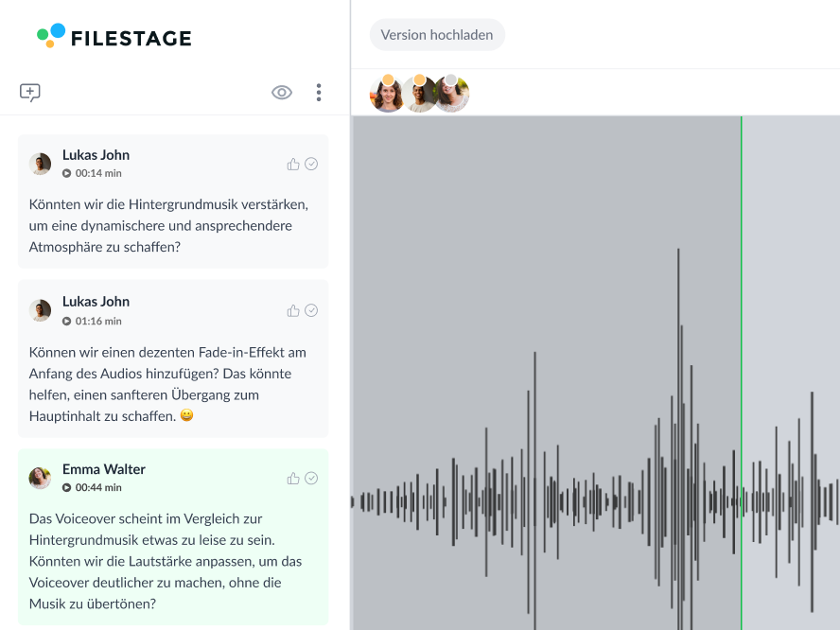Resolve Emma Walter's Voiceover comment
This screenshot has height=630, width=840.
pyautogui.click(x=311, y=478)
